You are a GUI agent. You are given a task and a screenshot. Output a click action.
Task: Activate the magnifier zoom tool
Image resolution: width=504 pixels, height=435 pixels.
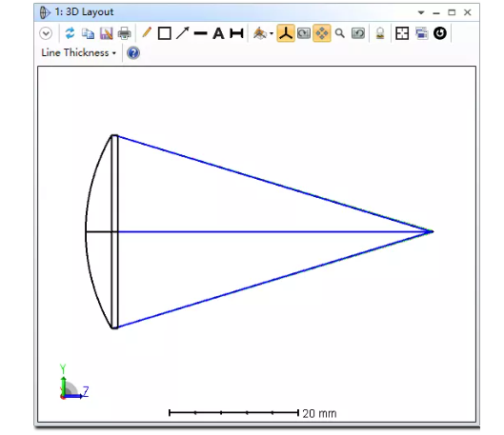(340, 33)
